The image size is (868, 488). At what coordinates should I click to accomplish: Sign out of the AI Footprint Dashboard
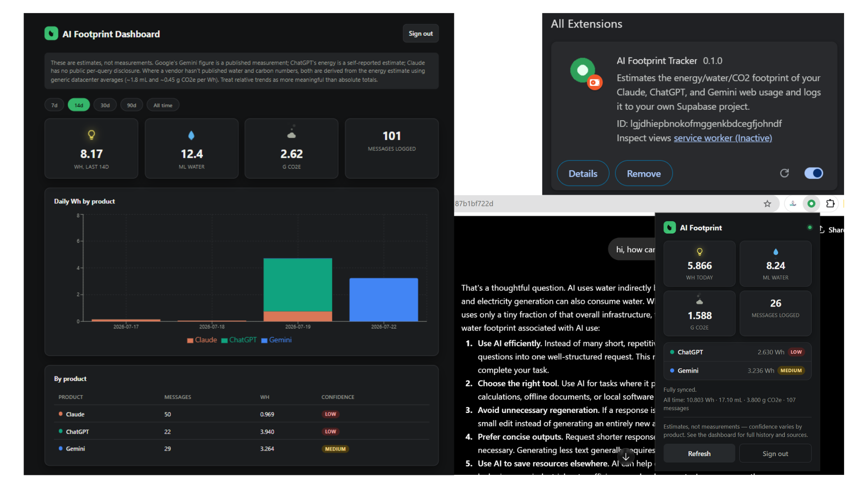(420, 33)
